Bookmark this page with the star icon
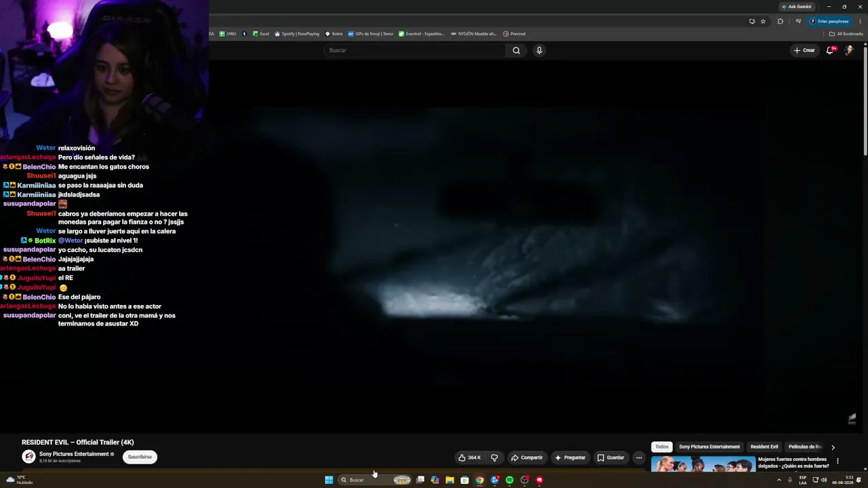The image size is (868, 488). tap(763, 21)
